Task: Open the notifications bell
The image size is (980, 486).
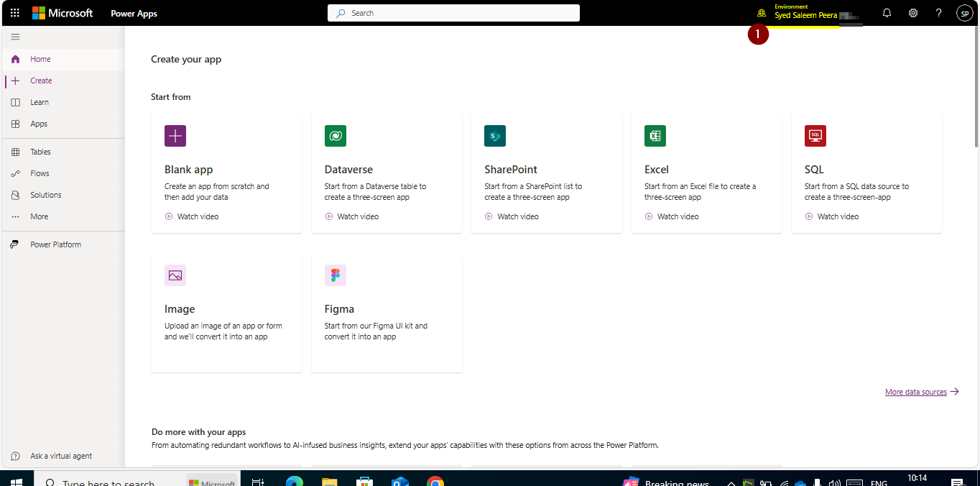Action: coord(887,13)
